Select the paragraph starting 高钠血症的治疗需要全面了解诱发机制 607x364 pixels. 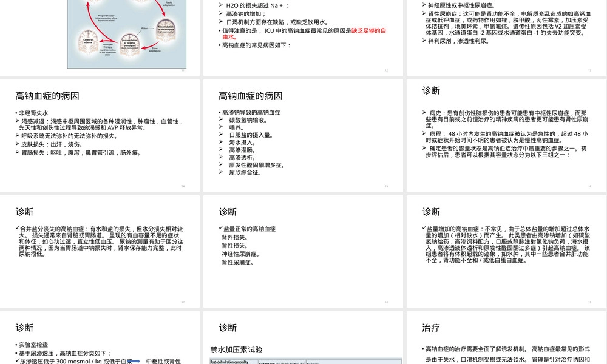(x=507, y=354)
